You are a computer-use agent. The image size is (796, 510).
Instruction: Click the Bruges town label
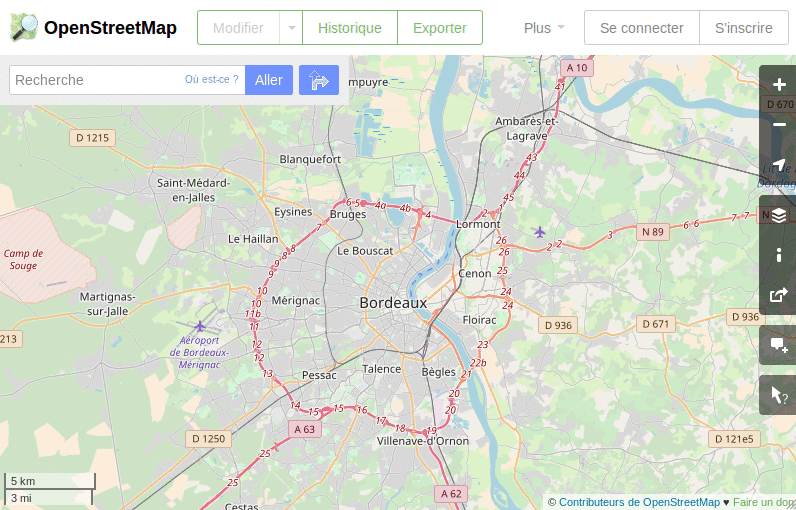coord(348,214)
